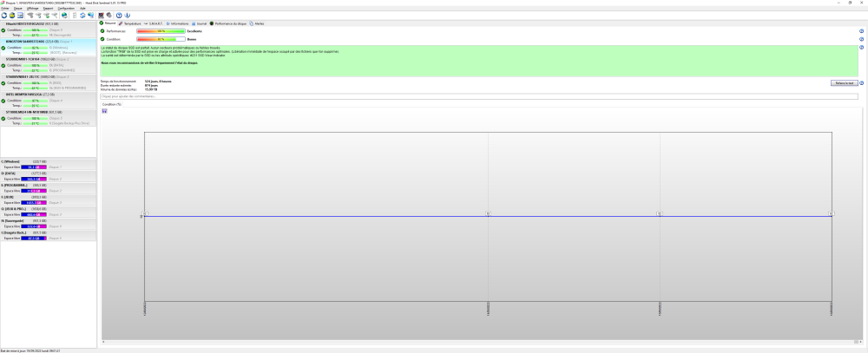Click the refresh icon in the toolbar
868x353 pixels.
coord(3,15)
